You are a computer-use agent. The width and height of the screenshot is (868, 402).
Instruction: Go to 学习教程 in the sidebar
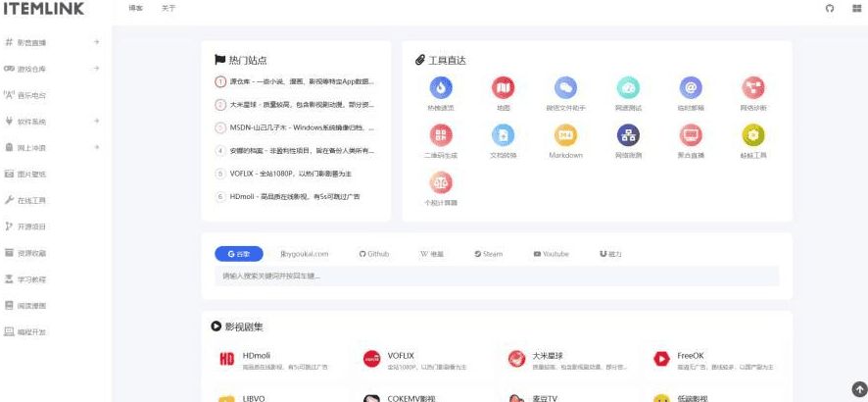coord(24,279)
